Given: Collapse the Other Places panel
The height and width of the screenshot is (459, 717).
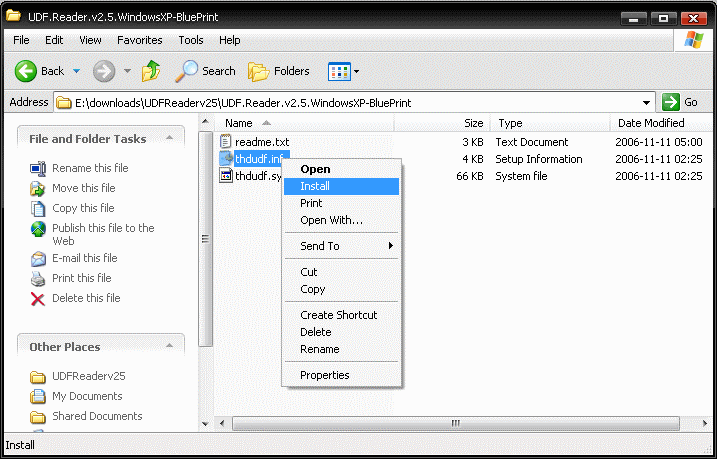Looking at the screenshot, I should (170, 346).
